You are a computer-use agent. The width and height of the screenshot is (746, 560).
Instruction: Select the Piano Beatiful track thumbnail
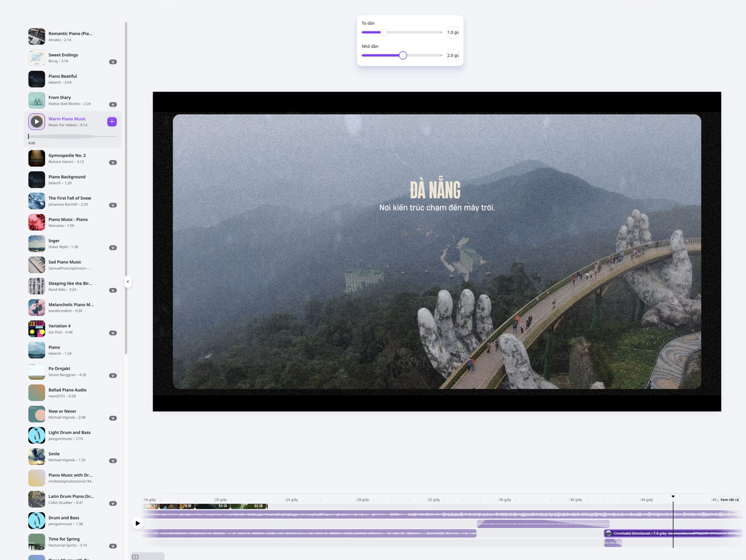[37, 79]
